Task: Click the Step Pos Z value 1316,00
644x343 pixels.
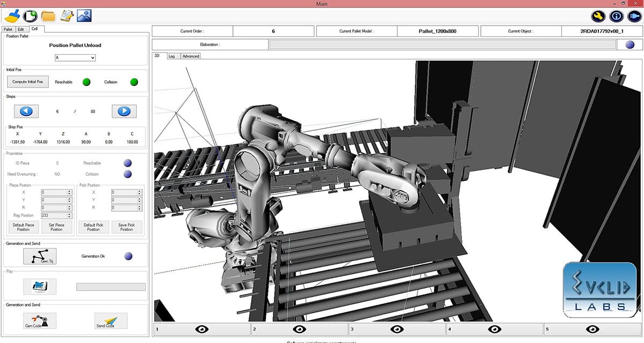Action: (63, 142)
